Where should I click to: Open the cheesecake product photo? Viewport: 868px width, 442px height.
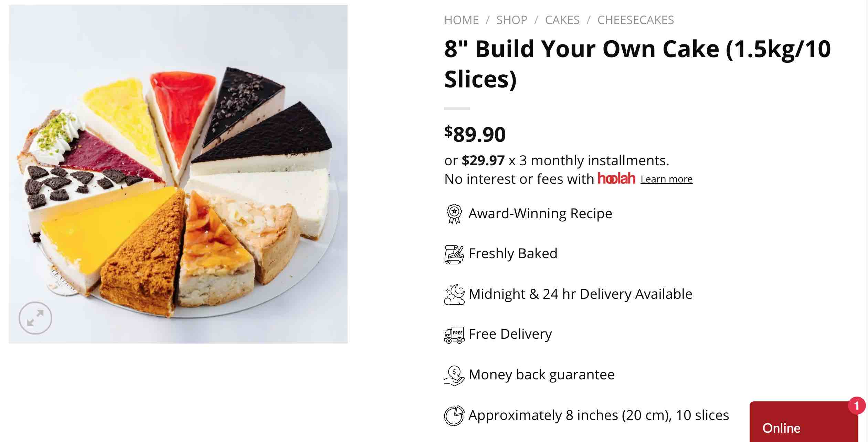click(178, 174)
